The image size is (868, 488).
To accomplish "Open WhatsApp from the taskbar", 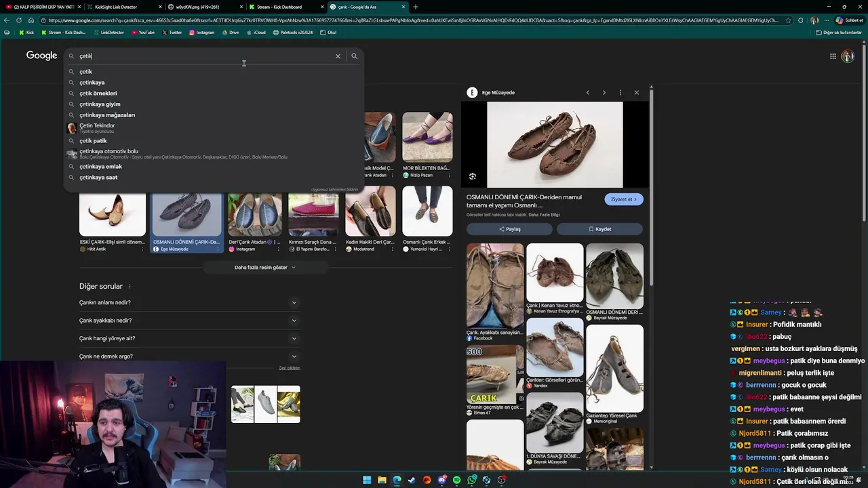I will click(x=471, y=480).
